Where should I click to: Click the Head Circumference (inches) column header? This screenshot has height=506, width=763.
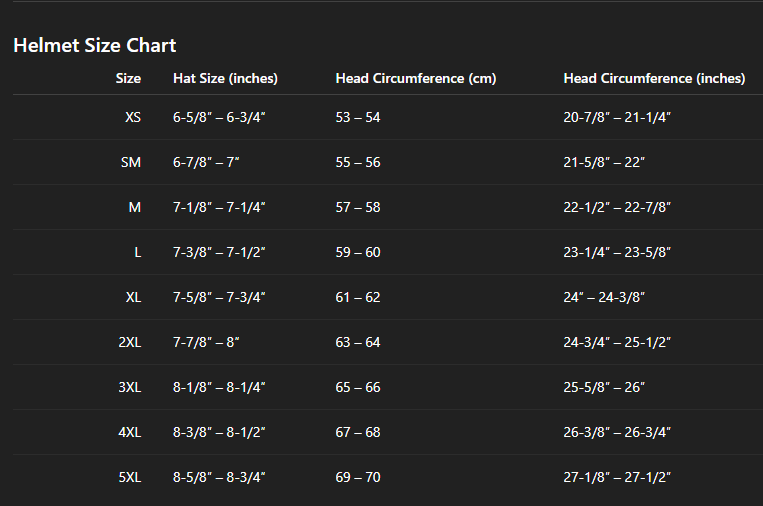click(x=654, y=78)
